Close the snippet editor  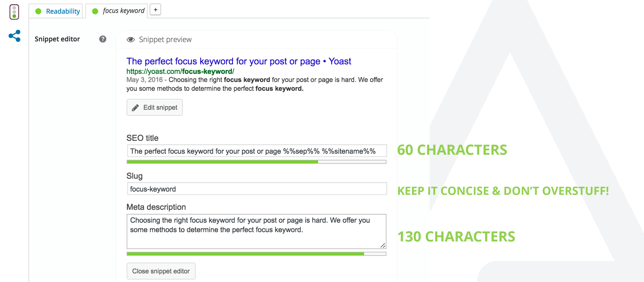(161, 271)
